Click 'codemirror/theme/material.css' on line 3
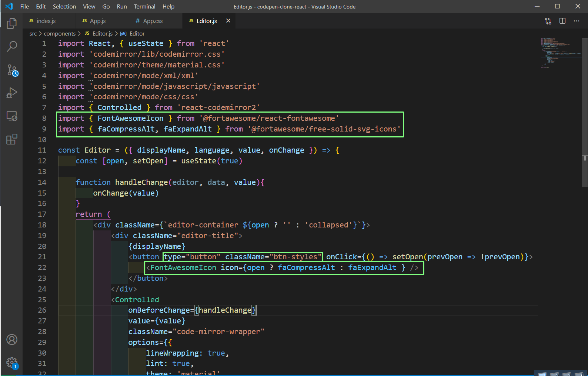 pyautogui.click(x=157, y=65)
